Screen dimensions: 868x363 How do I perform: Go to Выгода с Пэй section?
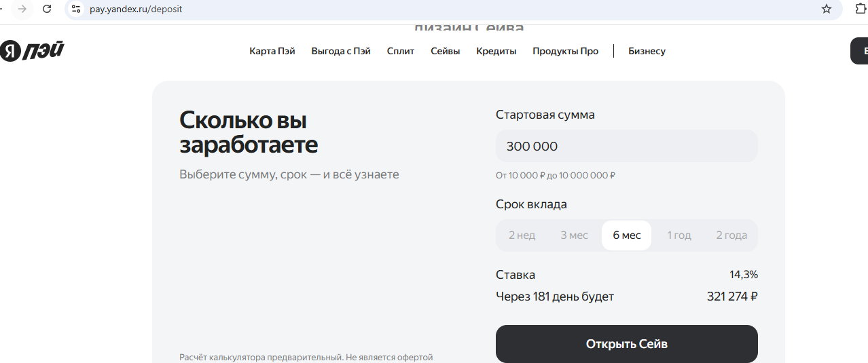click(x=341, y=51)
